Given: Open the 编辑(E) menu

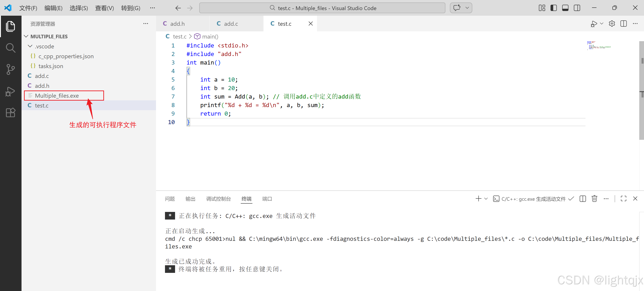Looking at the screenshot, I should tap(53, 8).
